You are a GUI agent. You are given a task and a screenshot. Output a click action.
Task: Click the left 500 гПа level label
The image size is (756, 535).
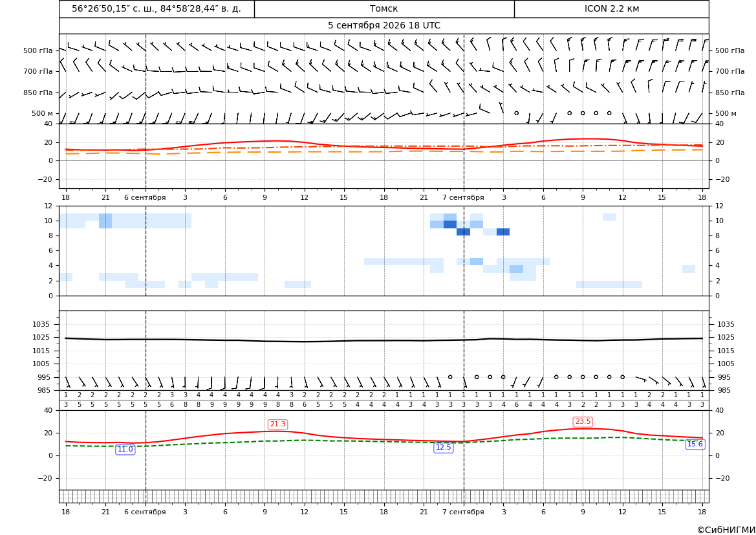pos(38,50)
